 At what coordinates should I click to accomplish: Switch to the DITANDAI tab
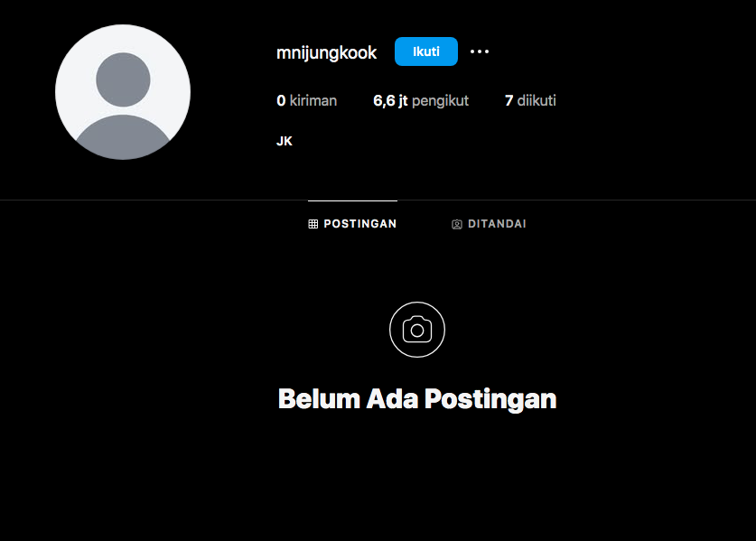[x=489, y=224]
